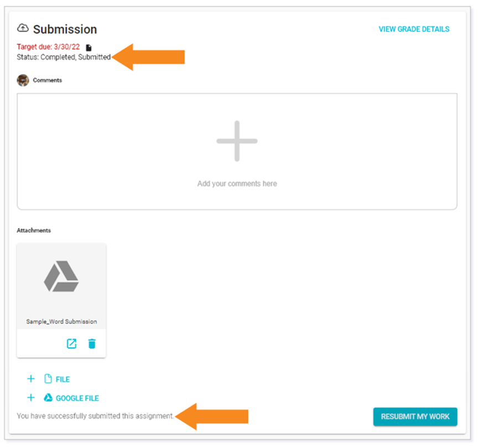Open the attachment using the open-in-new-tab icon
This screenshot has height=448, width=479.
[71, 343]
